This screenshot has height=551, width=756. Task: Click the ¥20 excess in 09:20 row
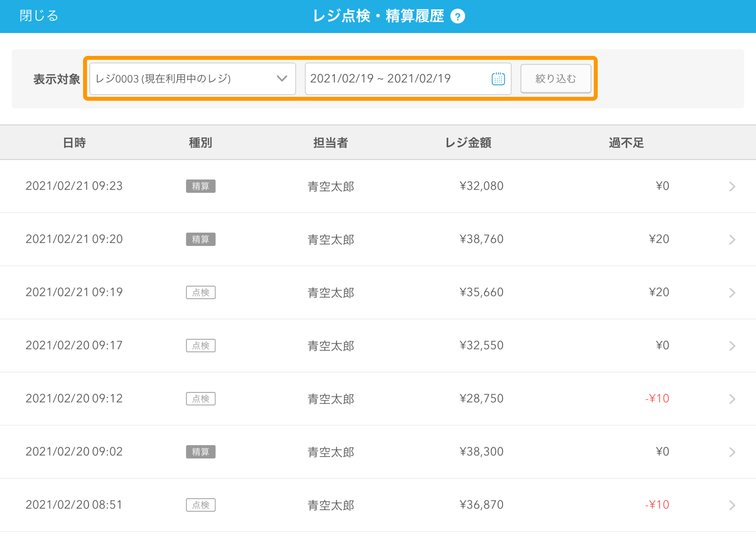659,239
